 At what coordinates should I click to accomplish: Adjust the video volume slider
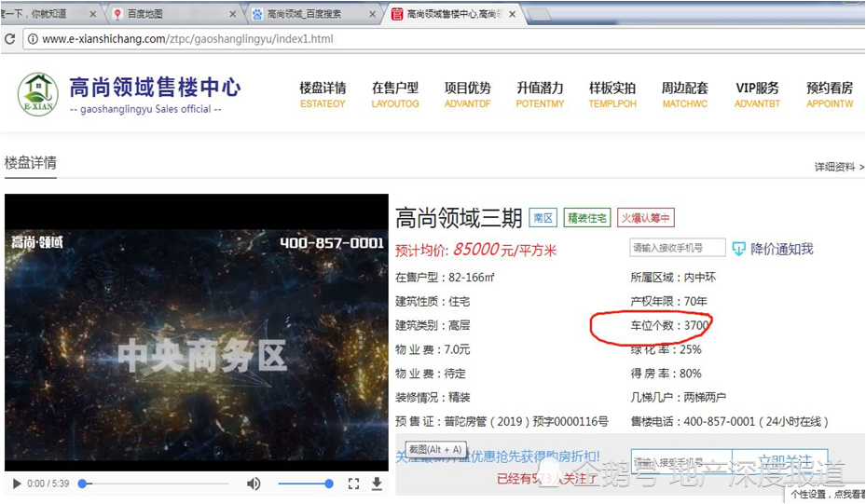(306, 484)
